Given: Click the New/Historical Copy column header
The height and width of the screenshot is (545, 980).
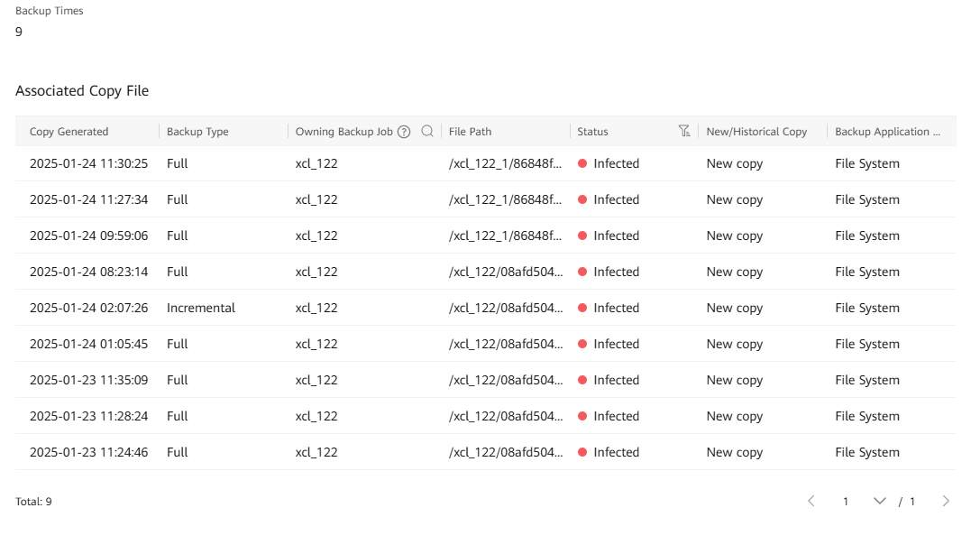Looking at the screenshot, I should (x=756, y=132).
